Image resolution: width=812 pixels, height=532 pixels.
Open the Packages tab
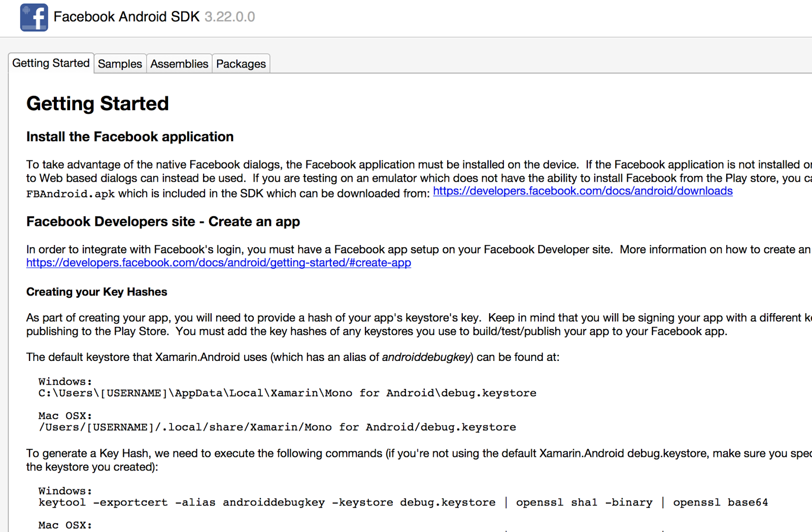point(241,63)
